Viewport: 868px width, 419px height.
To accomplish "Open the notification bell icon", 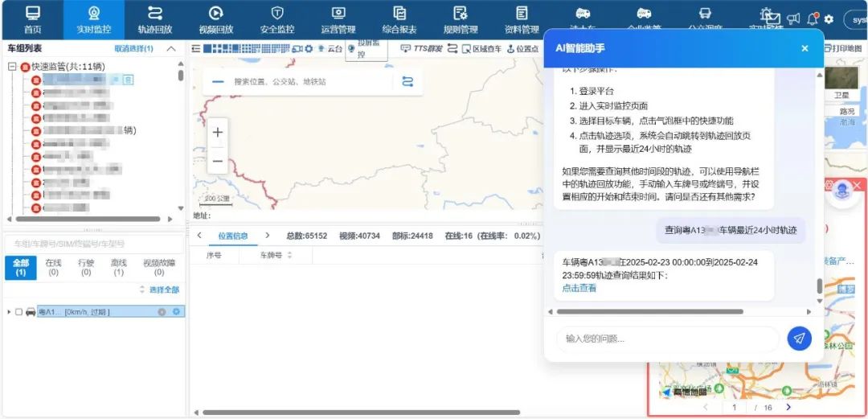I will tap(813, 18).
